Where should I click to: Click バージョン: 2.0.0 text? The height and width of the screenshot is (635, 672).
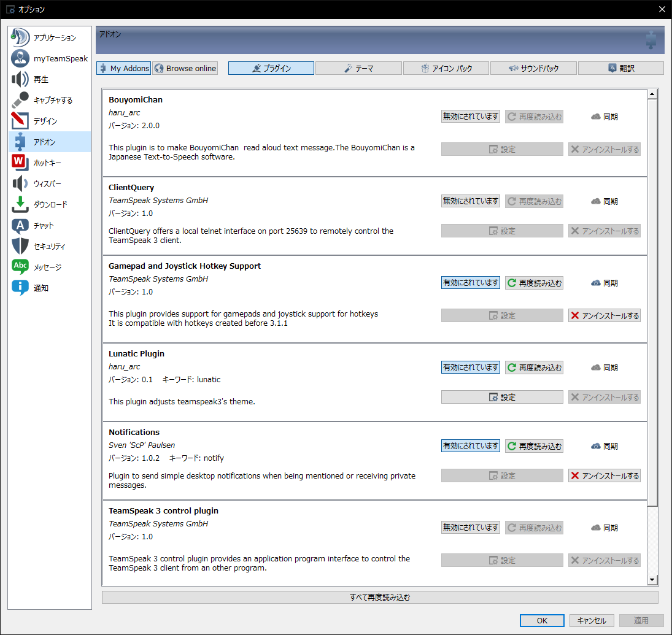134,126
